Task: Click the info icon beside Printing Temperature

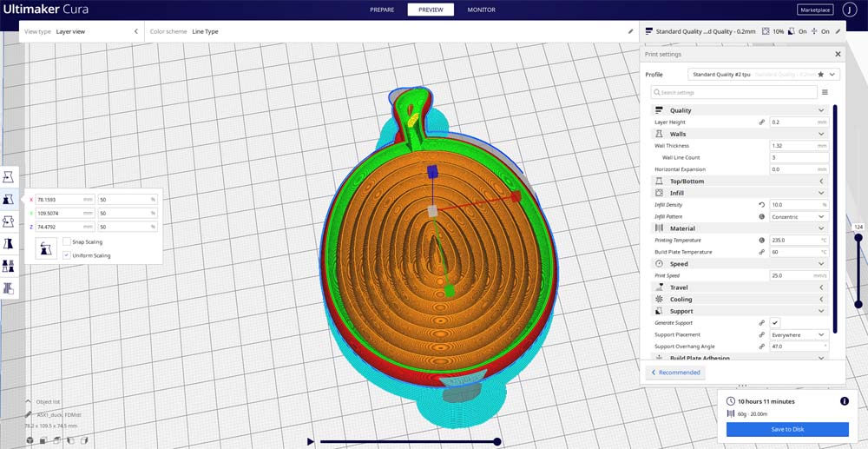Action: coord(762,241)
